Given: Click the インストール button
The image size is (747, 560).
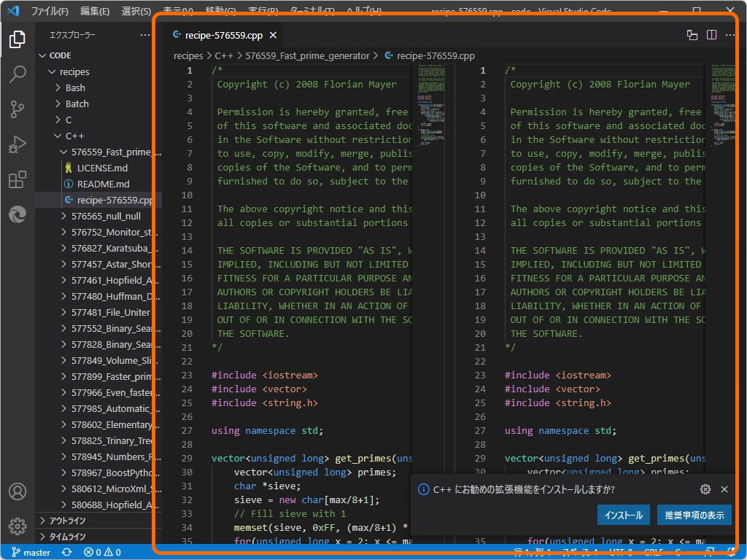Looking at the screenshot, I should pyautogui.click(x=624, y=515).
